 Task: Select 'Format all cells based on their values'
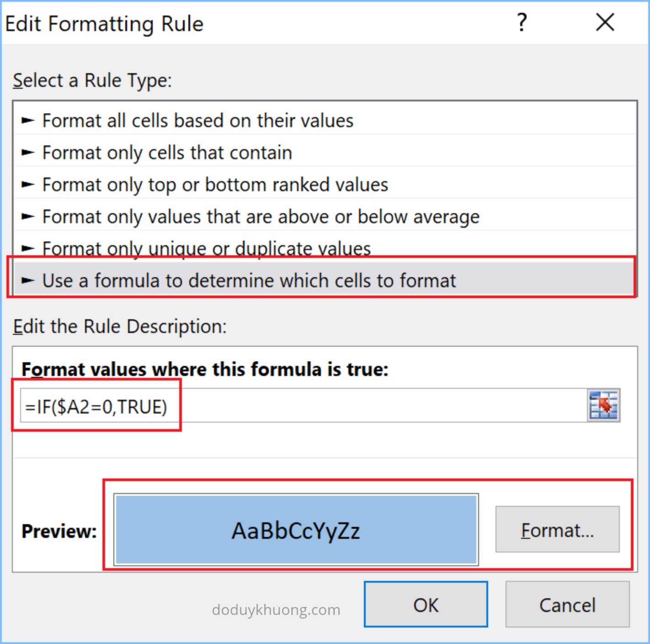click(x=197, y=121)
